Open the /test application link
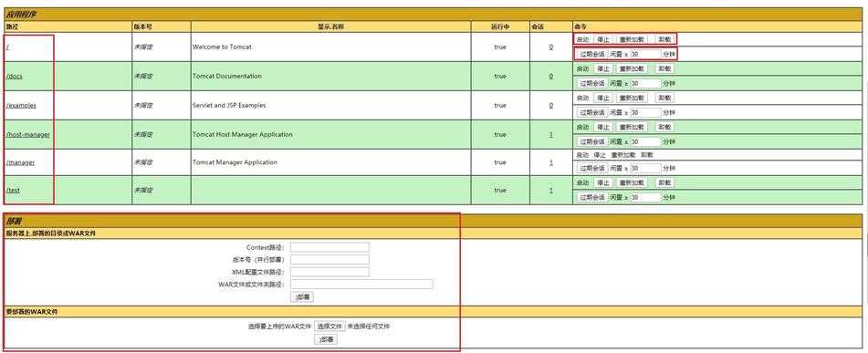The image size is (868, 353). [14, 190]
